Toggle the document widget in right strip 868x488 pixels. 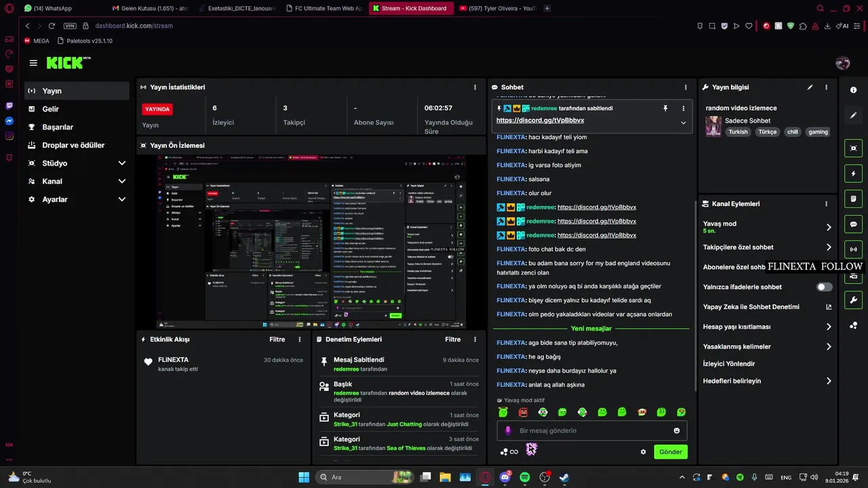point(853,199)
